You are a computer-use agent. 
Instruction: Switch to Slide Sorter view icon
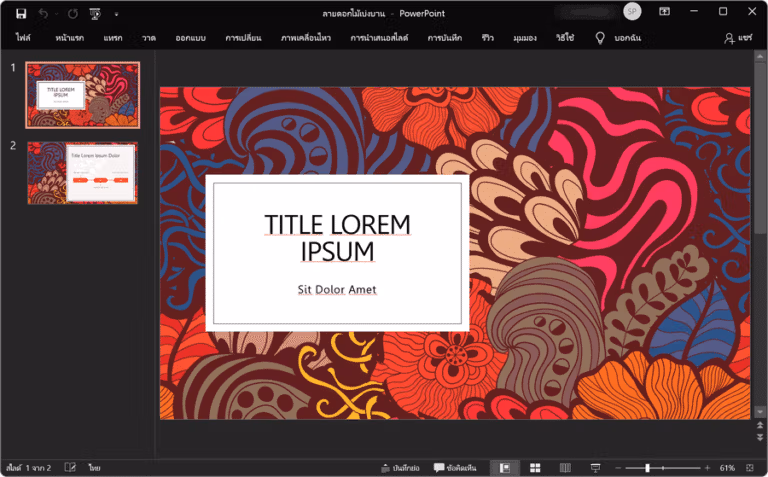click(x=535, y=468)
